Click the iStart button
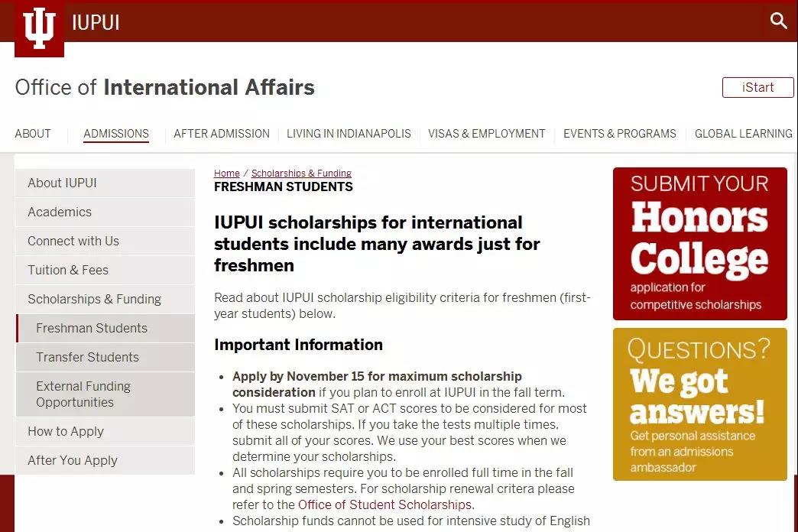This screenshot has height=532, width=798. coord(757,87)
